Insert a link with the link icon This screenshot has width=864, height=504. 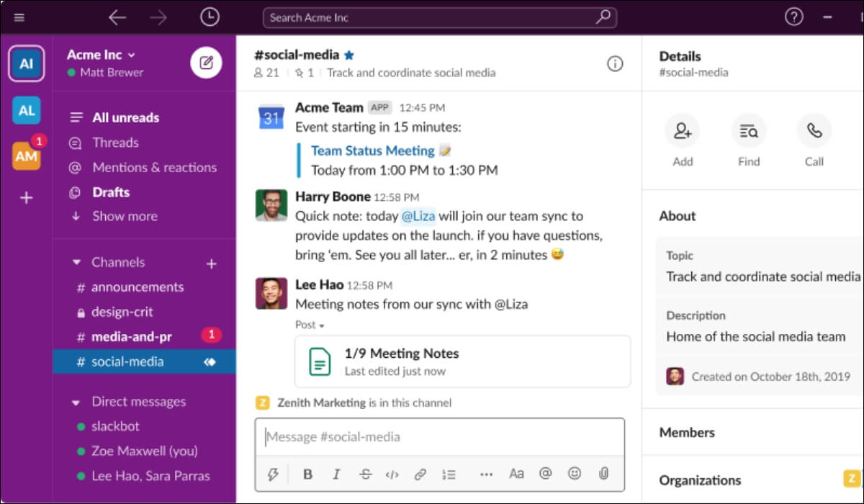(x=420, y=474)
